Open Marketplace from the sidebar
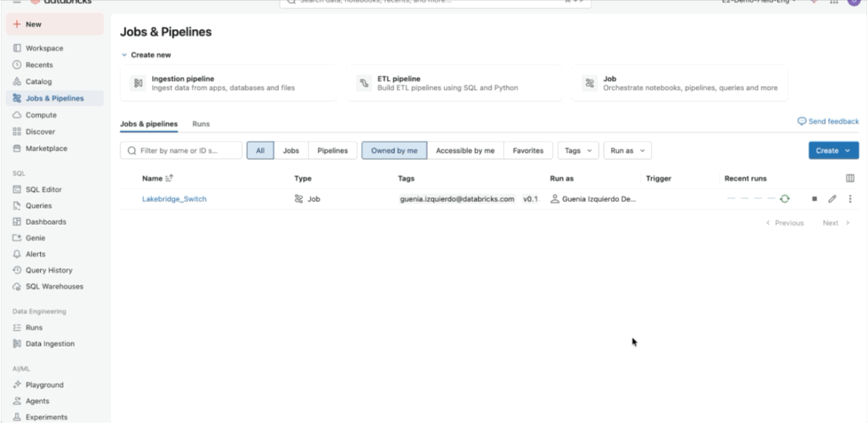868x429 pixels. click(55, 149)
